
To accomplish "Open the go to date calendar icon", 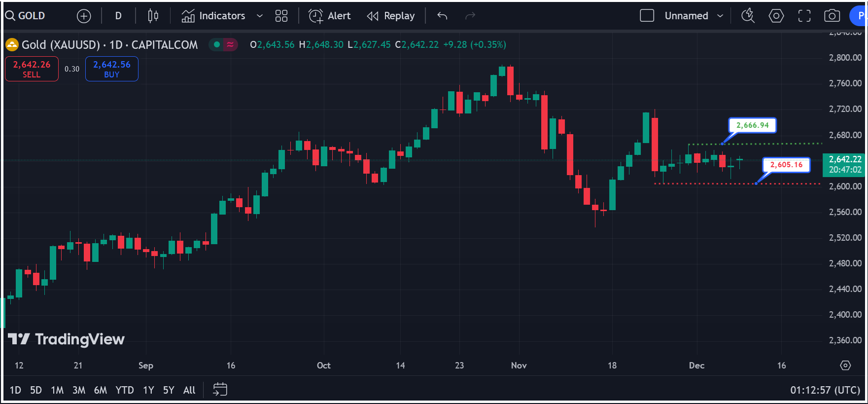I will 220,390.
